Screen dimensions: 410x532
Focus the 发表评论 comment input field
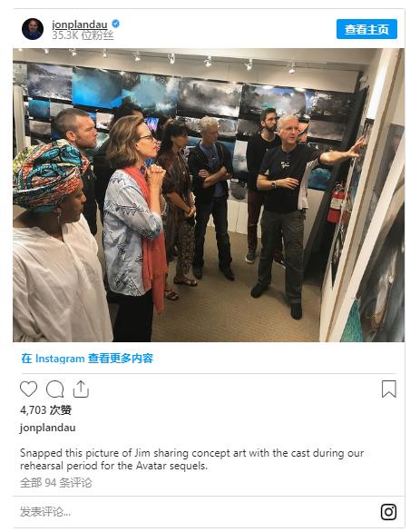(197, 512)
